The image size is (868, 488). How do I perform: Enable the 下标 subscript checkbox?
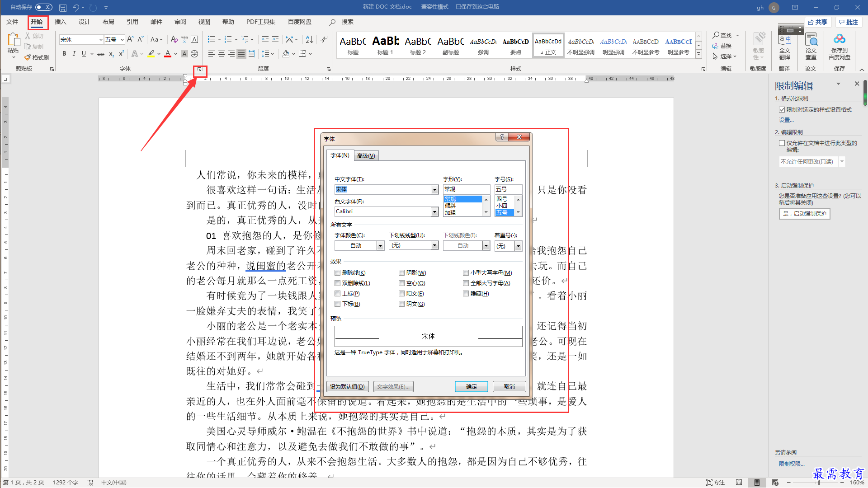[x=337, y=304]
